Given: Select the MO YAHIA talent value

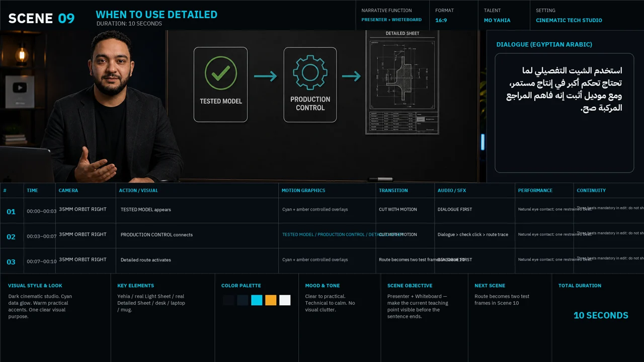Looking at the screenshot, I should point(497,21).
